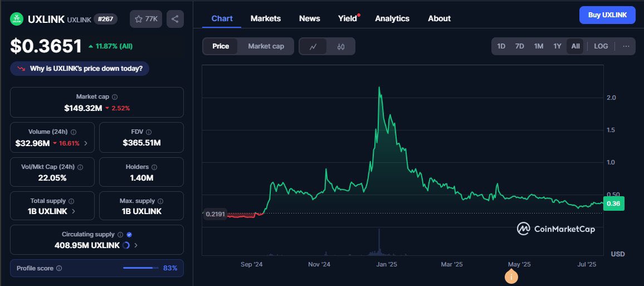Image resolution: width=644 pixels, height=286 pixels.
Task: Click the 1.40M holders value
Action: click(142, 178)
